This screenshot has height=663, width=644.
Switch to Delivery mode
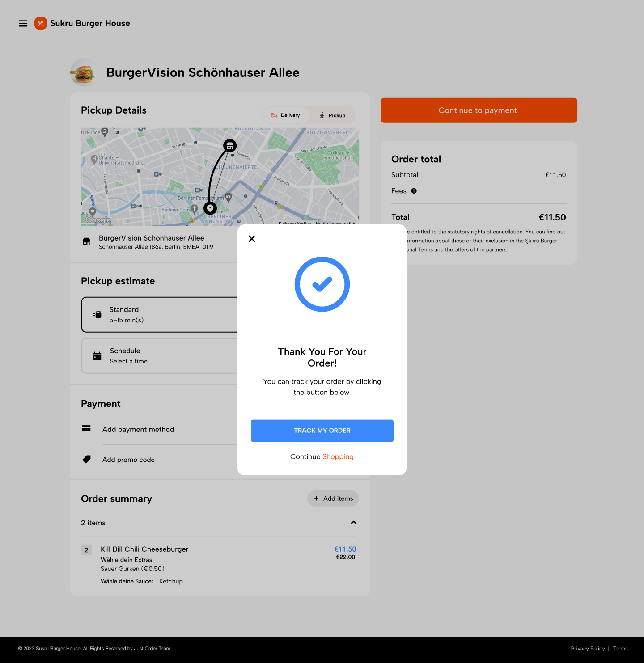[286, 115]
